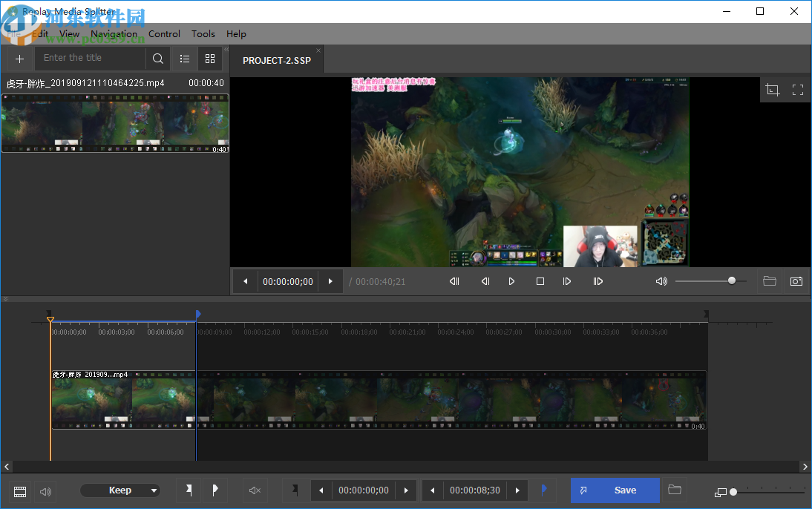Open the crop tool above the preview
The height and width of the screenshot is (509, 812).
773,89
